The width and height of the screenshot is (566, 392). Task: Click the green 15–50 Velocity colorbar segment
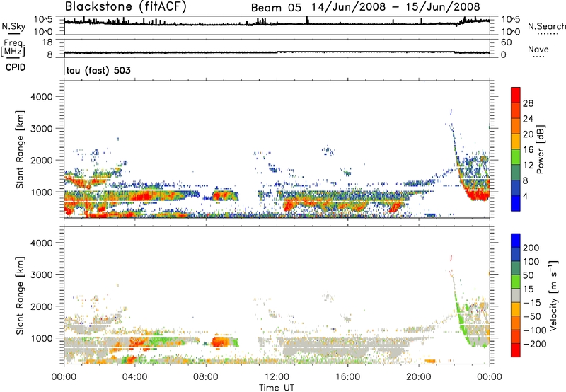[516, 282]
